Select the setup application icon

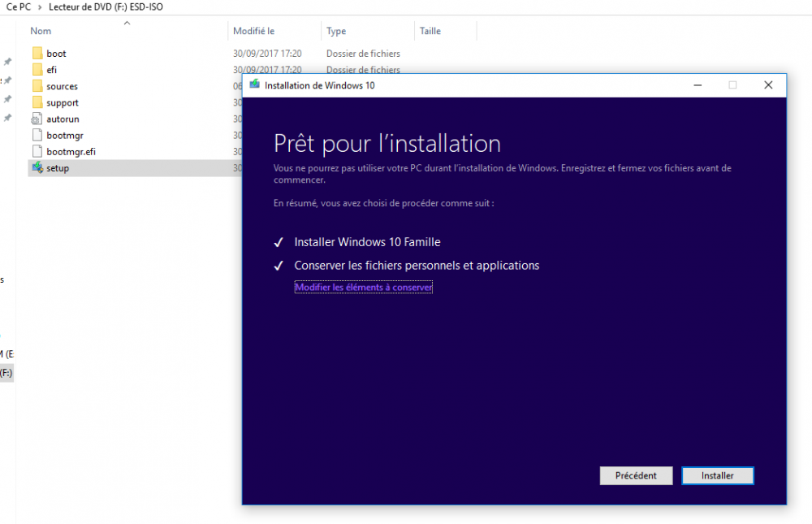pos(37,168)
